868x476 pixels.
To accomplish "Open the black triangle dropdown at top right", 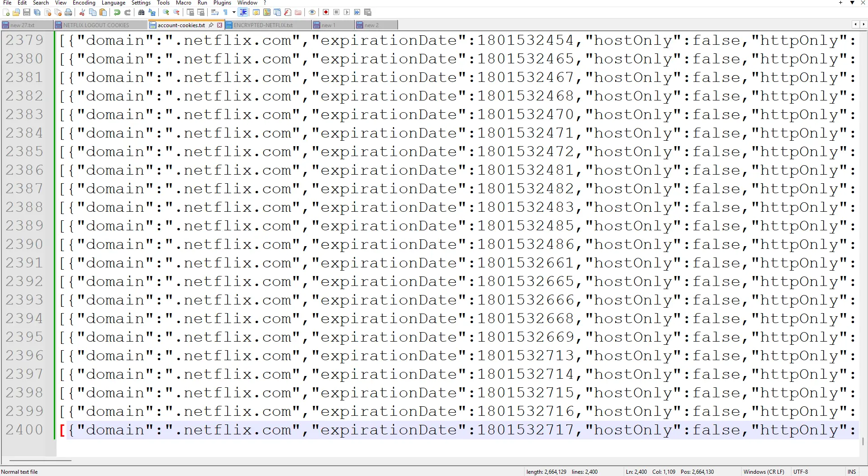I will click(x=852, y=3).
